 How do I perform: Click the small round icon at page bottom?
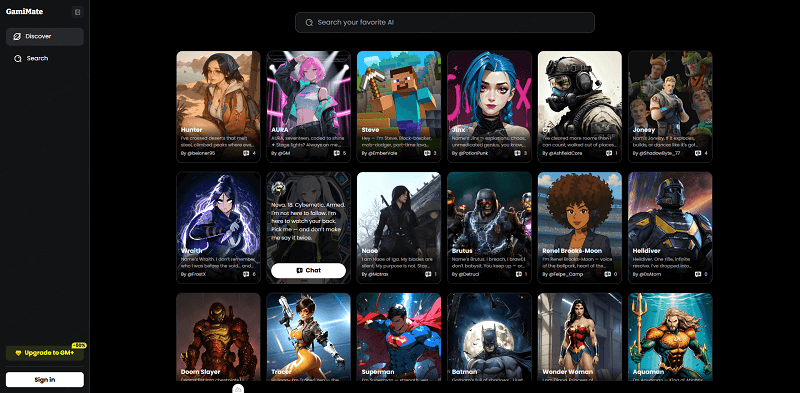(238, 389)
